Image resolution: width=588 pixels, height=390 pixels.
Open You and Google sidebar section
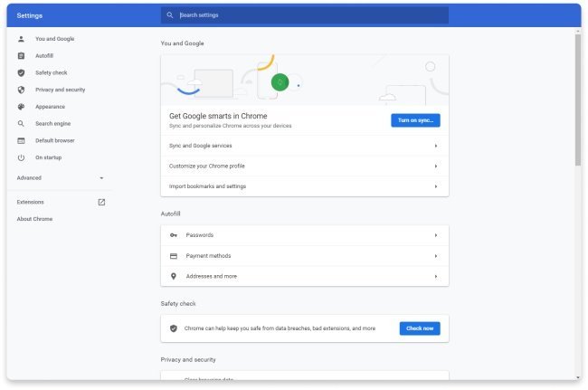tap(55, 39)
